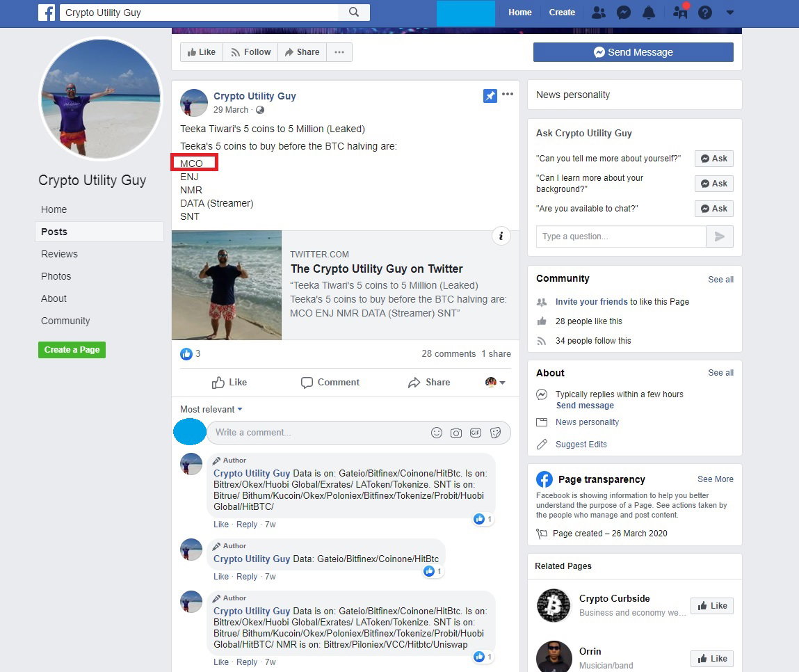Open The Crypto Utility Guy on Twitter link

pyautogui.click(x=377, y=269)
